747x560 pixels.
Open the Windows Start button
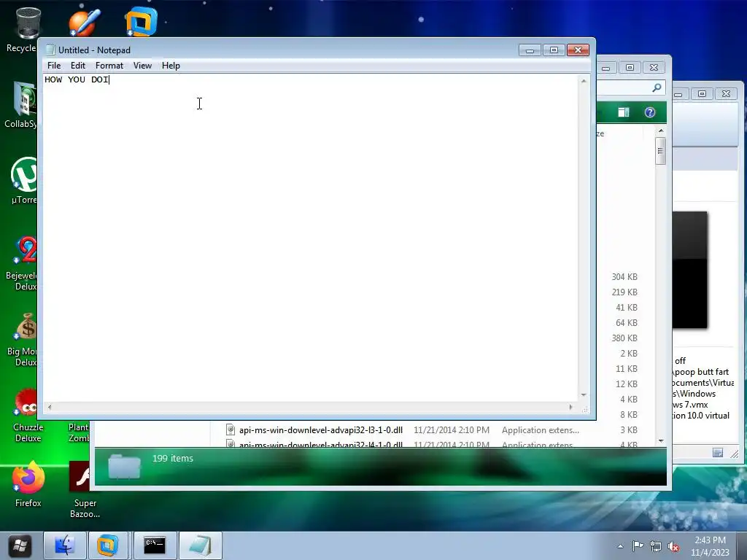coord(20,545)
